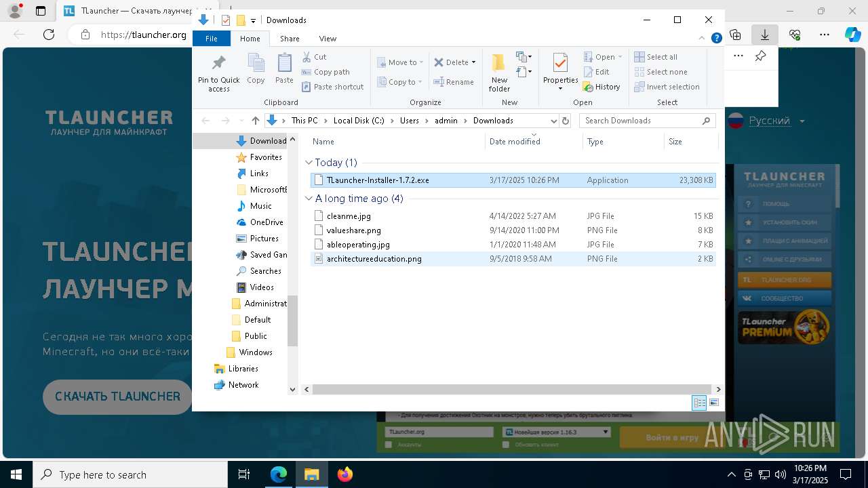Click the Search Downloads field
The image size is (868, 488).
[648, 121]
